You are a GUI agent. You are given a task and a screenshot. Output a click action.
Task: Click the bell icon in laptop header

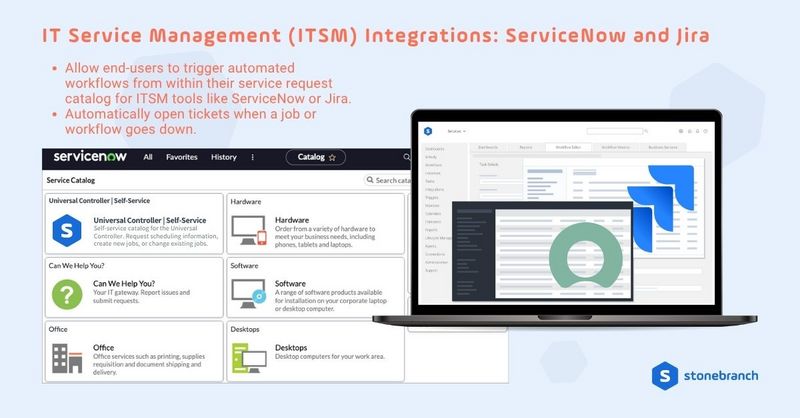pyautogui.click(x=697, y=131)
